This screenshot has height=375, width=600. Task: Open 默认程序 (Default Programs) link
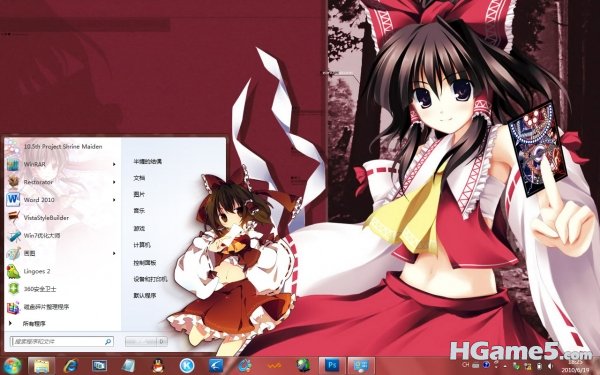(145, 295)
